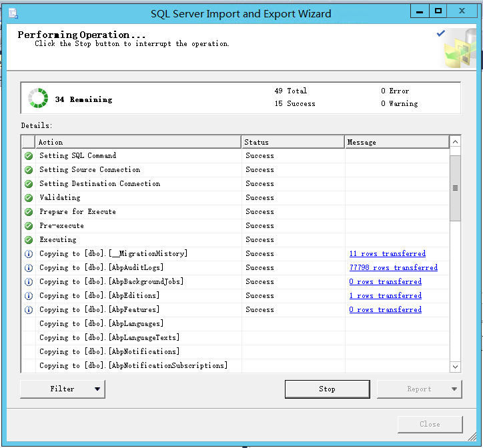Select the Setting Destination Connection action text
483x448 pixels.
point(100,183)
